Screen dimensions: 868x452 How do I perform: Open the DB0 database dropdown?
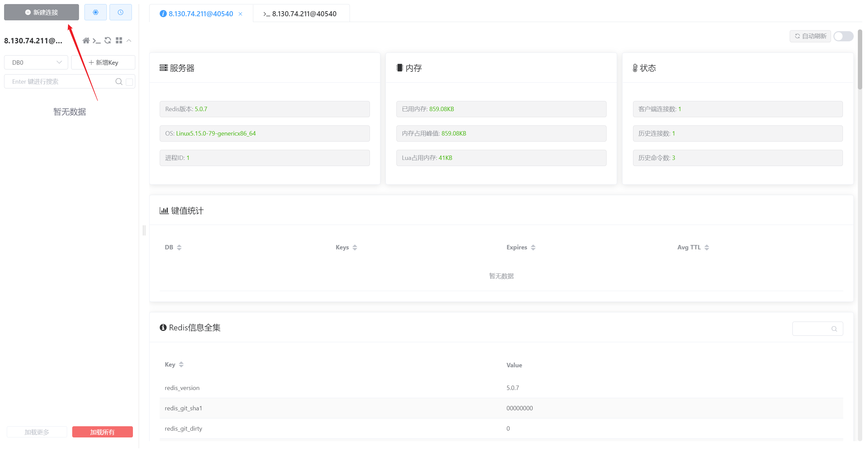coord(36,63)
